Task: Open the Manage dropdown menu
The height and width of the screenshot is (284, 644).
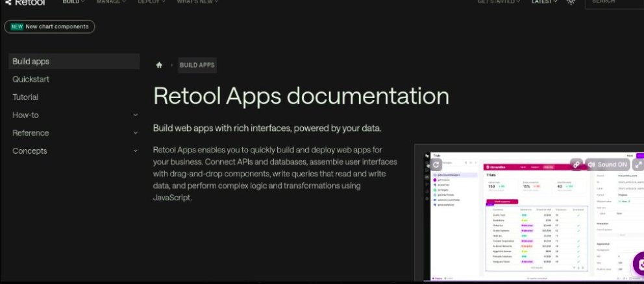Action: (x=111, y=2)
